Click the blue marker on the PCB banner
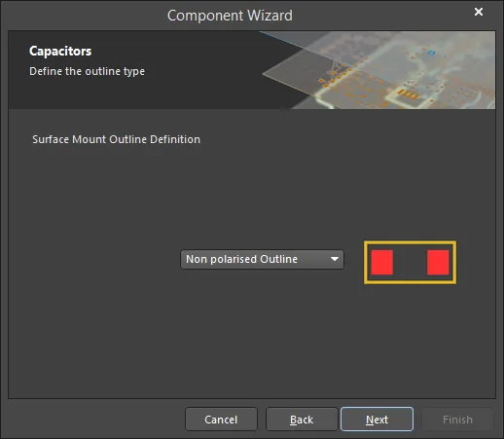The image size is (504, 439). pyautogui.click(x=431, y=53)
